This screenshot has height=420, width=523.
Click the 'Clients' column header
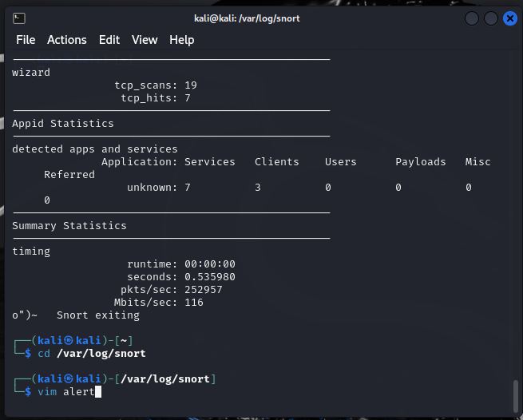[x=277, y=162]
